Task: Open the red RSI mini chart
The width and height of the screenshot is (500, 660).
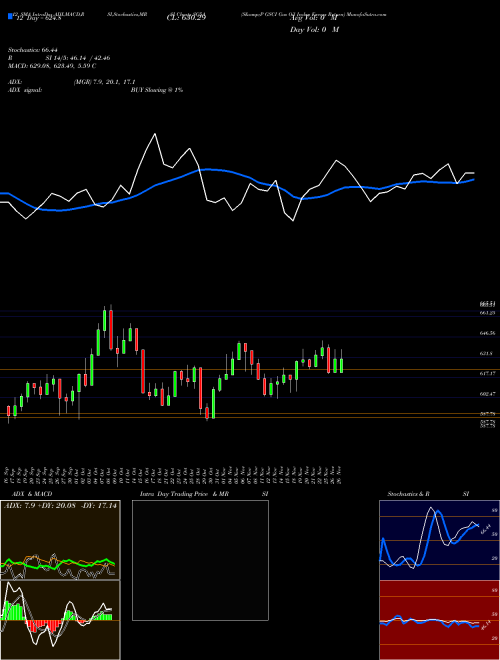Action: tap(439, 620)
